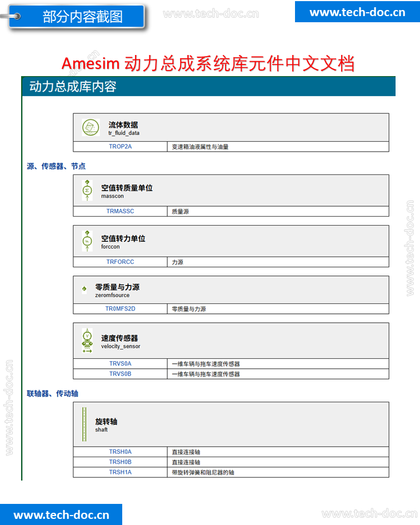Select the masscon mass unit icon
The image size is (420, 525).
[87, 190]
